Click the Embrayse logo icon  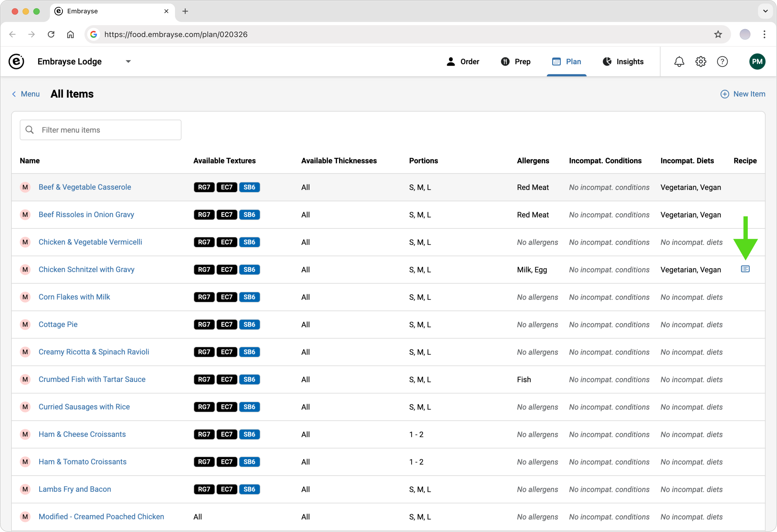(17, 62)
